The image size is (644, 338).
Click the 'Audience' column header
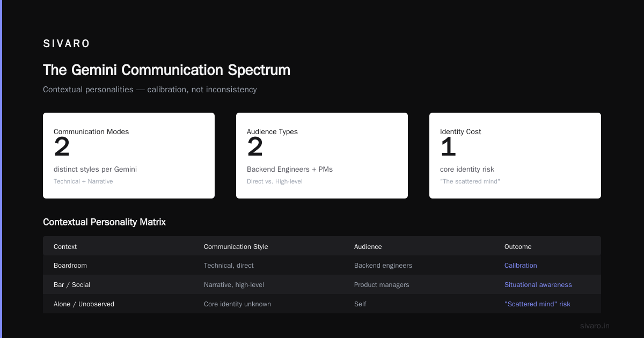[368, 247]
